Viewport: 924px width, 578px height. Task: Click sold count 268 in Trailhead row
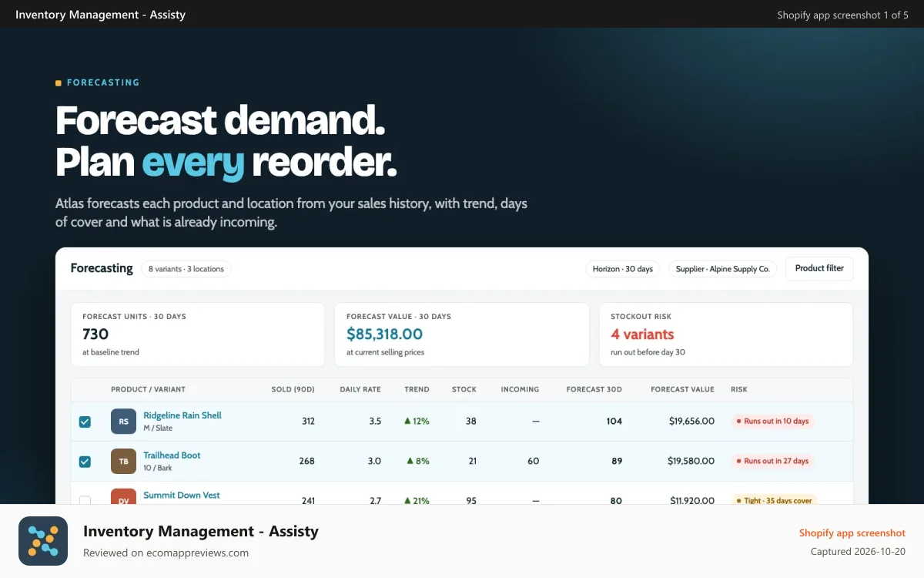[x=307, y=462]
